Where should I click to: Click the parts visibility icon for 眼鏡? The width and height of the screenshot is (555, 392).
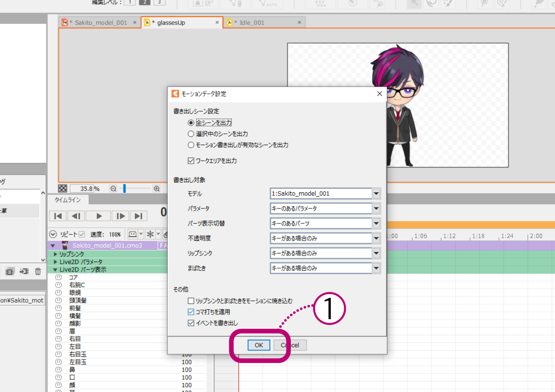point(59,293)
